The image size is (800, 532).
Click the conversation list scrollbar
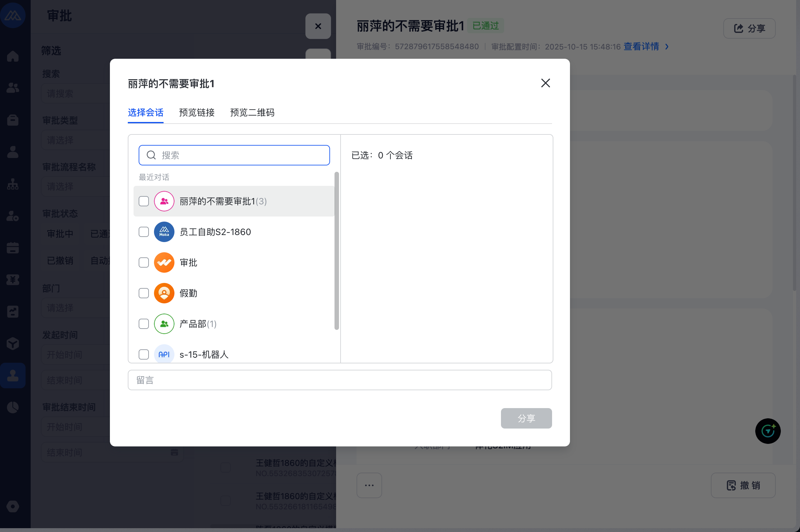(336, 250)
